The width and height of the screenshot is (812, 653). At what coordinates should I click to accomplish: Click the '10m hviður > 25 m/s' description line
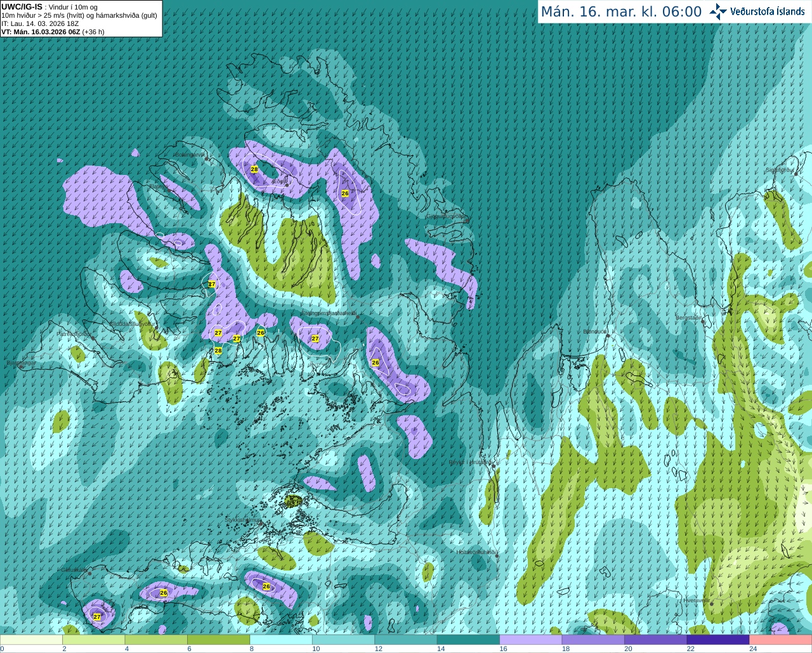click(79, 15)
